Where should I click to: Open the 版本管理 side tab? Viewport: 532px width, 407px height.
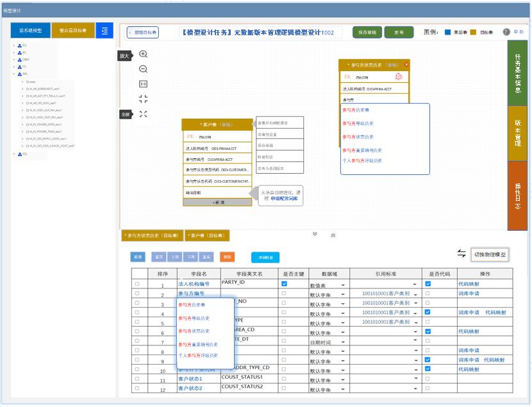coord(517,133)
